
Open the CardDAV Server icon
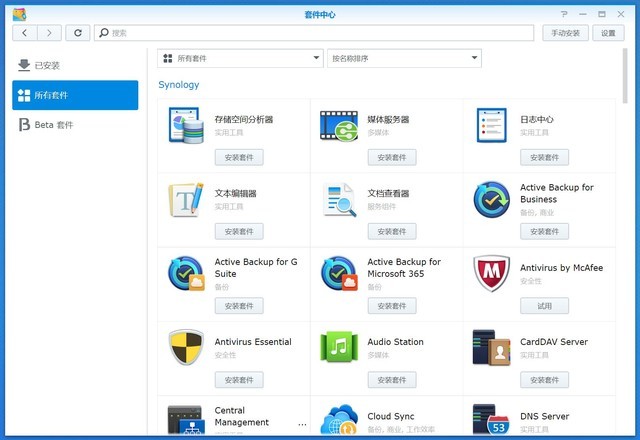pyautogui.click(x=491, y=347)
